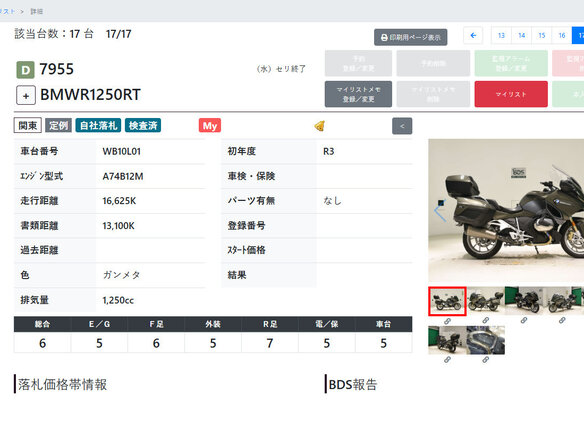Click link icon under engine close-up thumbnail
Viewport: 584px width, 438px height.
click(486, 360)
